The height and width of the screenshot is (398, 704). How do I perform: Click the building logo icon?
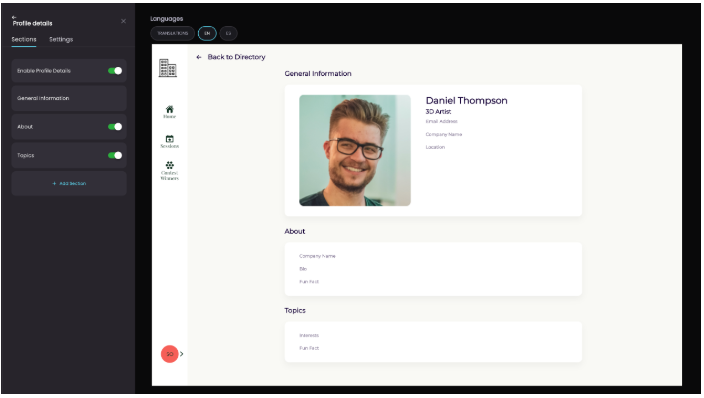pos(168,68)
